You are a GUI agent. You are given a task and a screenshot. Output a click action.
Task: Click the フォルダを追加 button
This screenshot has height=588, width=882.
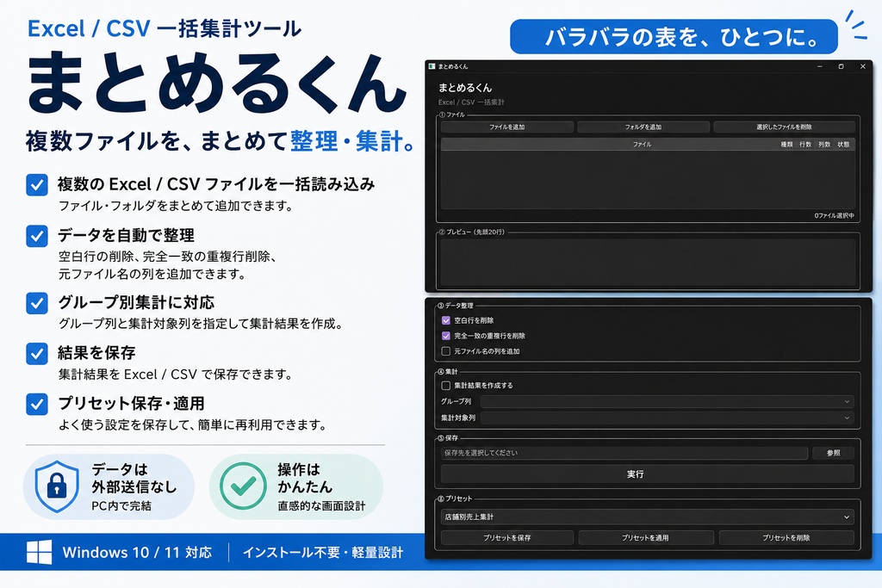(643, 127)
